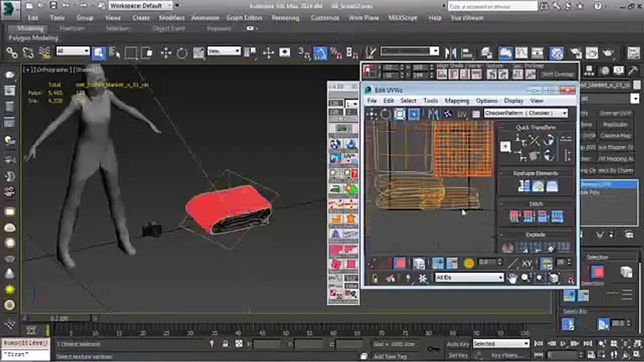Click the Bind to Space Warp icon

point(45,52)
